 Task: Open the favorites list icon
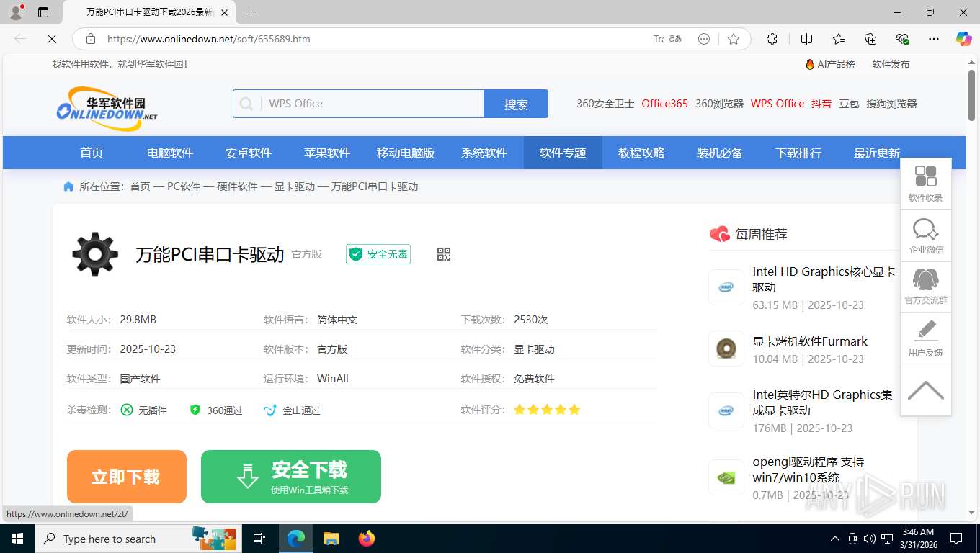pos(839,39)
